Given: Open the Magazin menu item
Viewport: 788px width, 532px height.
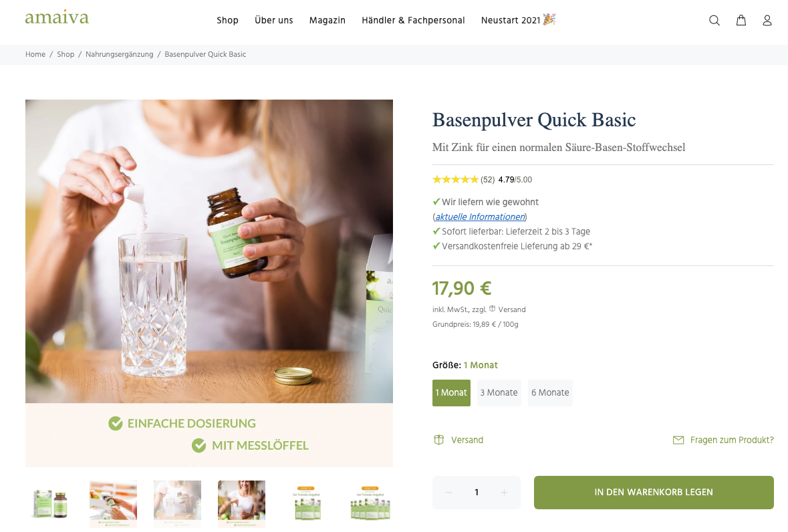Looking at the screenshot, I should 327,20.
